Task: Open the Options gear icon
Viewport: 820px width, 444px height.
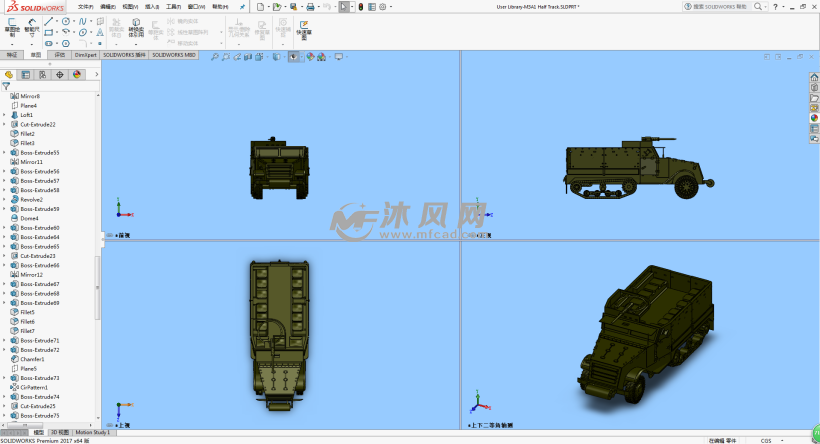Action: [383, 7]
